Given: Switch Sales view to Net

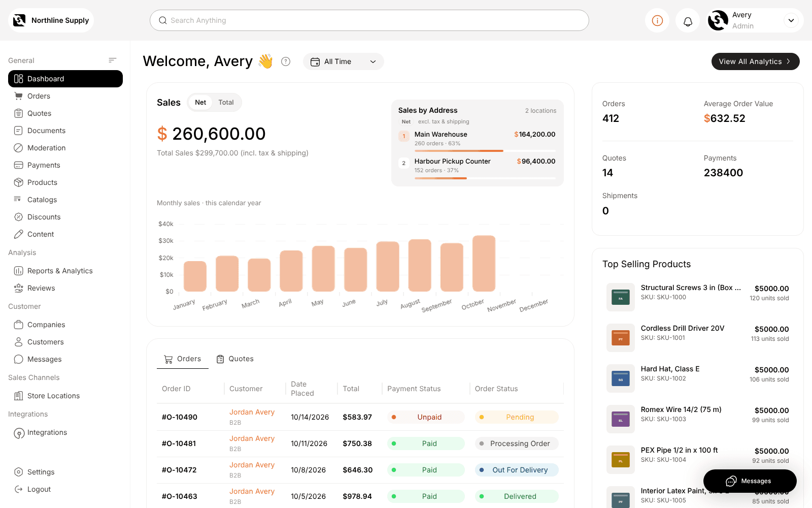Looking at the screenshot, I should [x=200, y=102].
